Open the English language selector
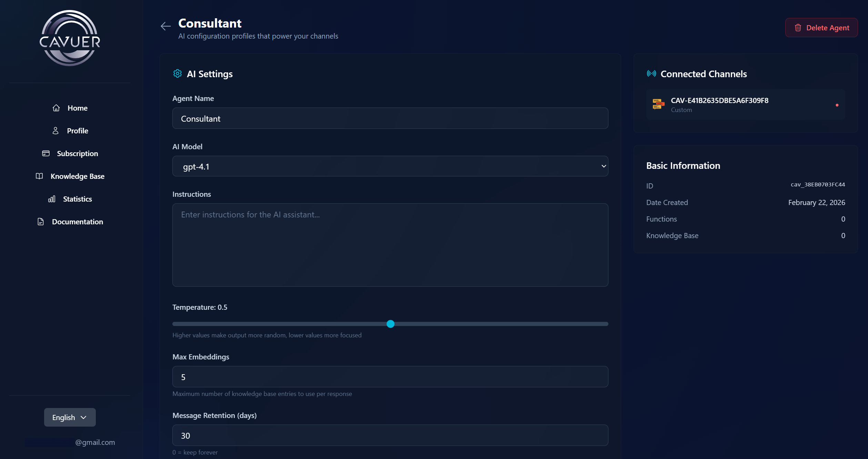 tap(70, 417)
